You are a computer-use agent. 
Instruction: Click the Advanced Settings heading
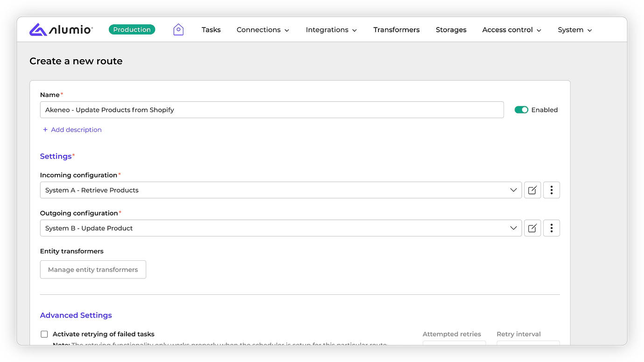(x=76, y=315)
